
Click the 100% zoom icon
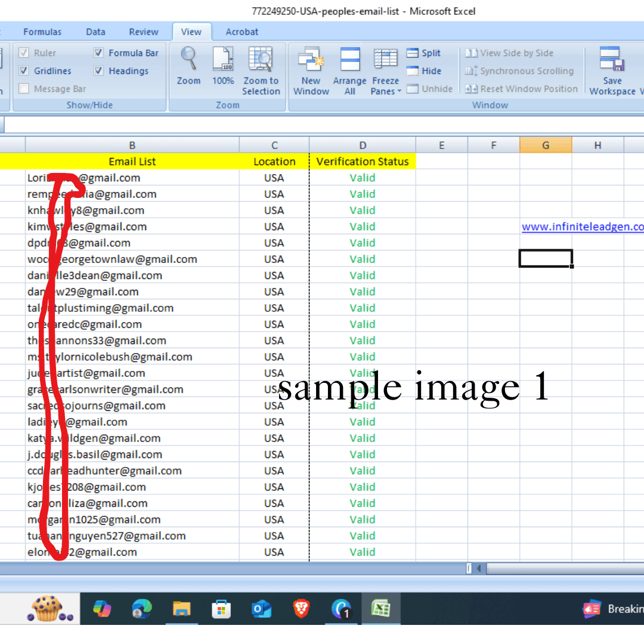[223, 60]
